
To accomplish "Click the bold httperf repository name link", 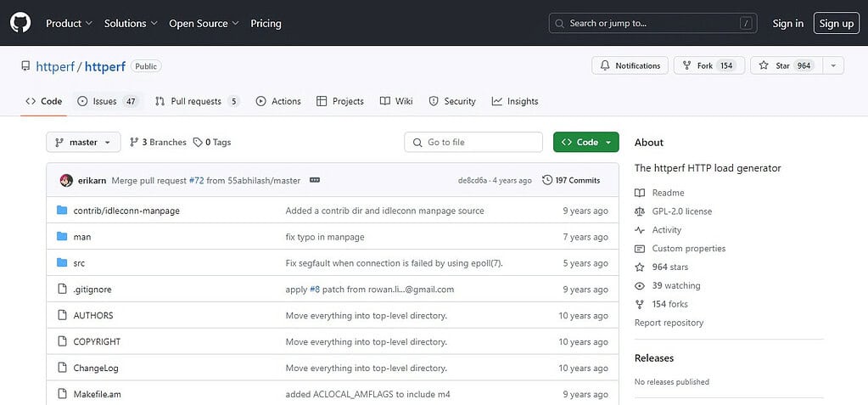I will [x=105, y=66].
